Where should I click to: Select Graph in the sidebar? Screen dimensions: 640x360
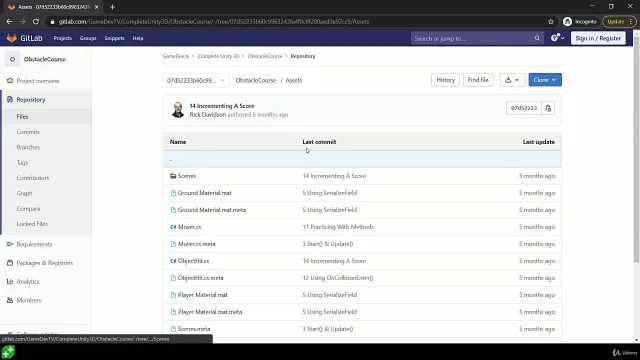(24, 193)
